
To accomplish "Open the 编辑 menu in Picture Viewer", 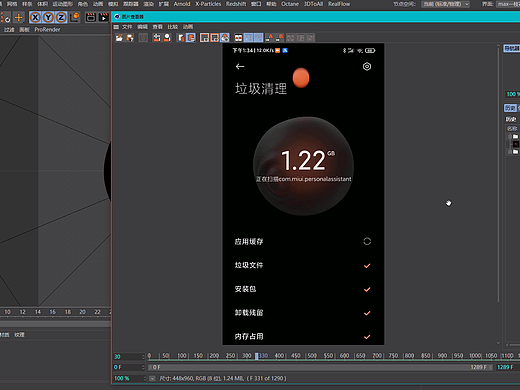I will click(142, 27).
